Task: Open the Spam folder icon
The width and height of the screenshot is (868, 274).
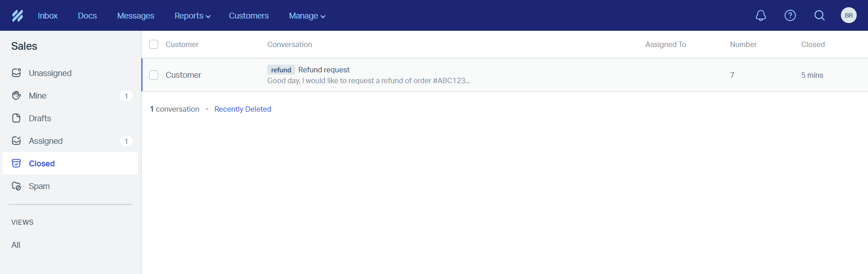Action: [x=17, y=186]
